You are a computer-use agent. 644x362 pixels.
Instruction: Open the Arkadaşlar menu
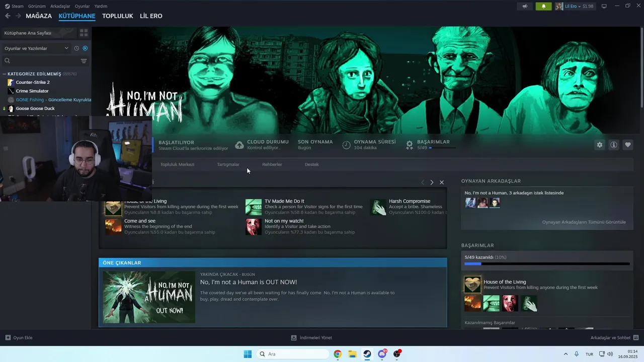60,6
